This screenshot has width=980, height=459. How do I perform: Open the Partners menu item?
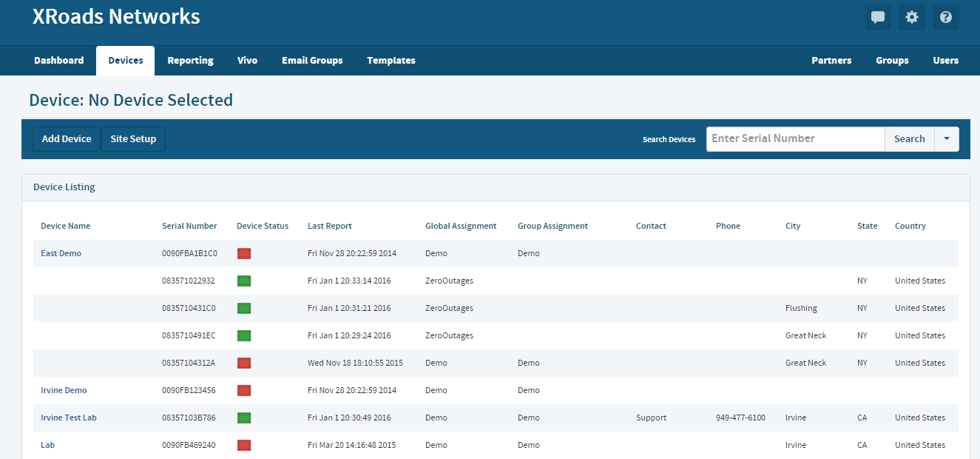tap(831, 61)
